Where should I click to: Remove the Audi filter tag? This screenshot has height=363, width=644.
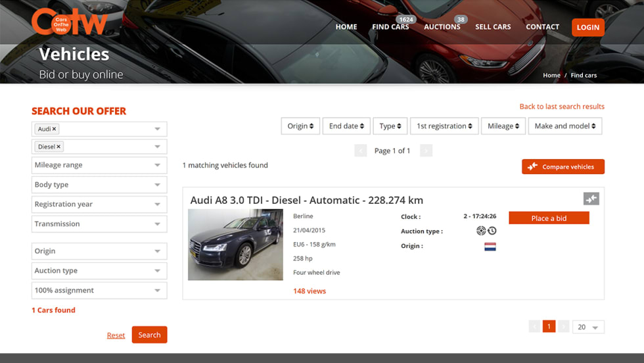[55, 129]
